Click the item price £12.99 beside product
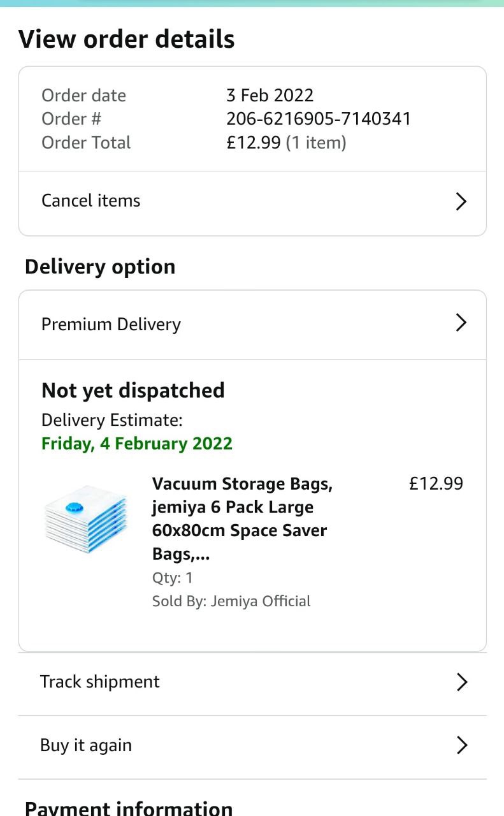 tap(436, 483)
